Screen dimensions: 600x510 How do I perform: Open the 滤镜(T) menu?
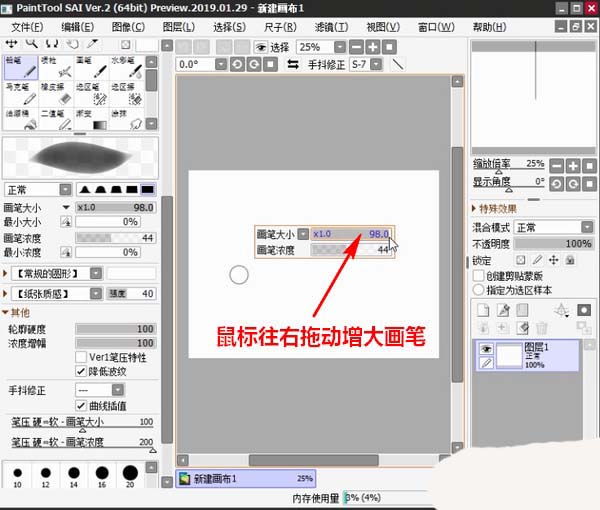tap(331, 27)
